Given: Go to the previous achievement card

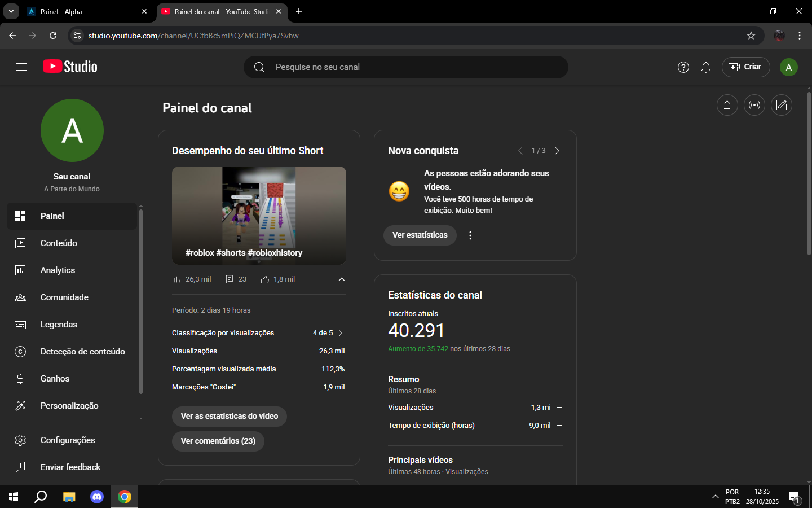Looking at the screenshot, I should click(x=520, y=151).
